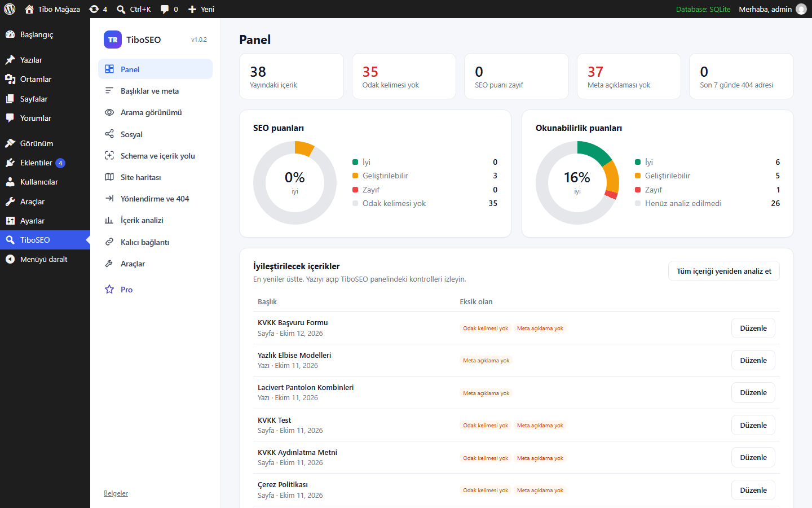The width and height of the screenshot is (812, 508).
Task: Click the Yönlendirme ve 404 arrow icon
Action: pos(109,199)
